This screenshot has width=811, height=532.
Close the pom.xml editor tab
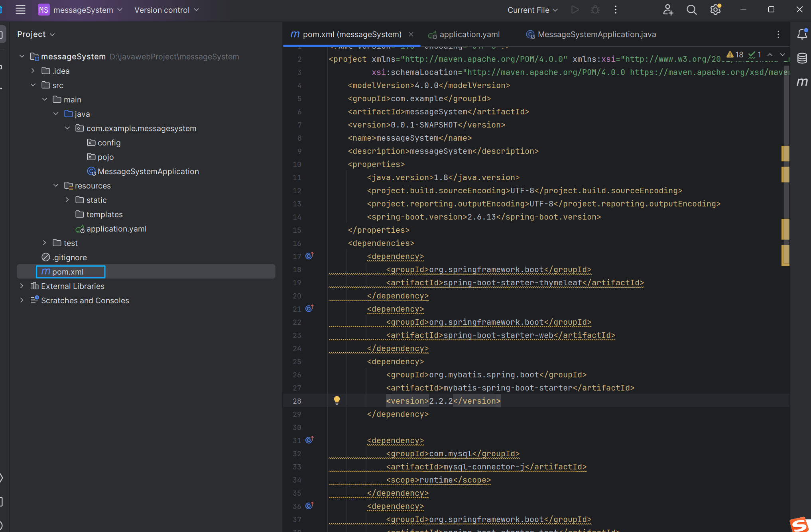pos(411,35)
